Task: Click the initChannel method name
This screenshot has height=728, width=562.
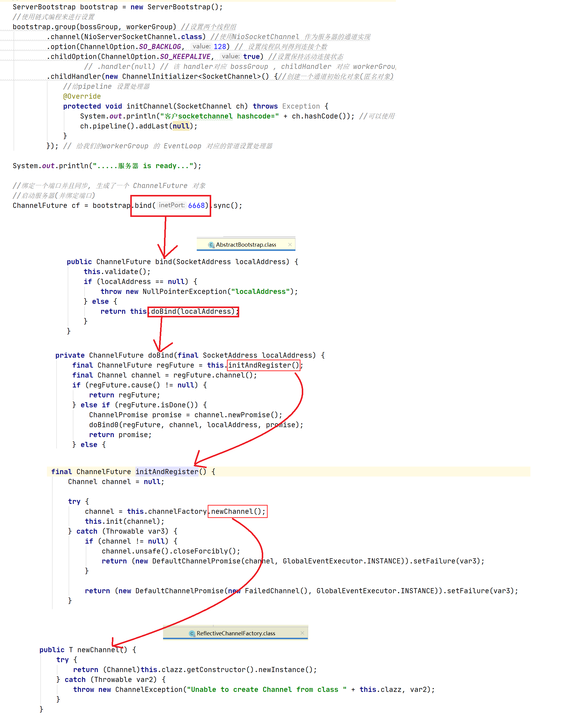Action: [149, 106]
